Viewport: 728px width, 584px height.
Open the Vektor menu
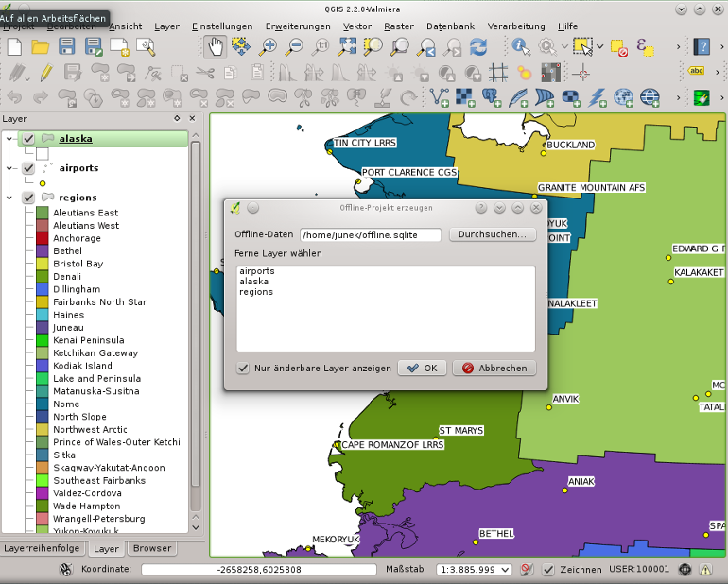[357, 26]
